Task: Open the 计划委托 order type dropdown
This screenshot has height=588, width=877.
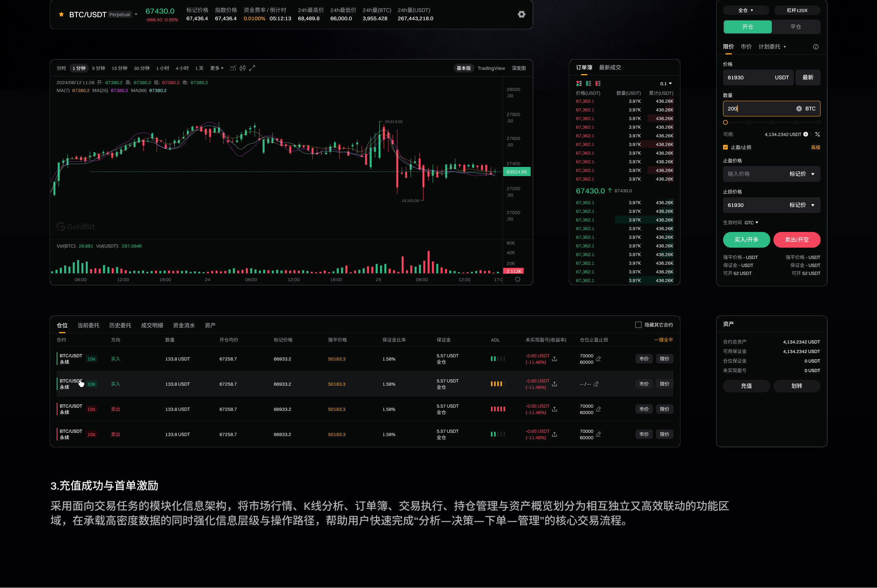Action: tap(772, 47)
